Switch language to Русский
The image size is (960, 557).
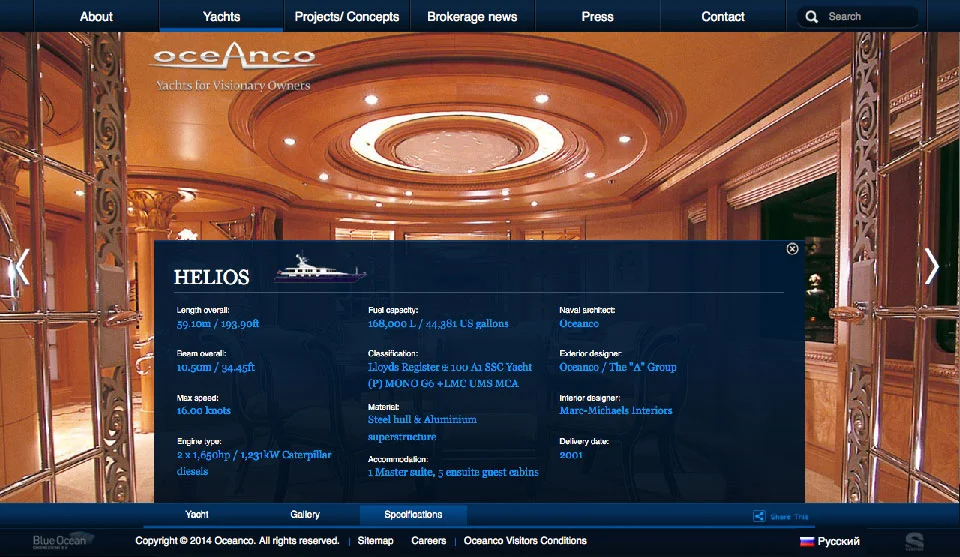coord(838,541)
